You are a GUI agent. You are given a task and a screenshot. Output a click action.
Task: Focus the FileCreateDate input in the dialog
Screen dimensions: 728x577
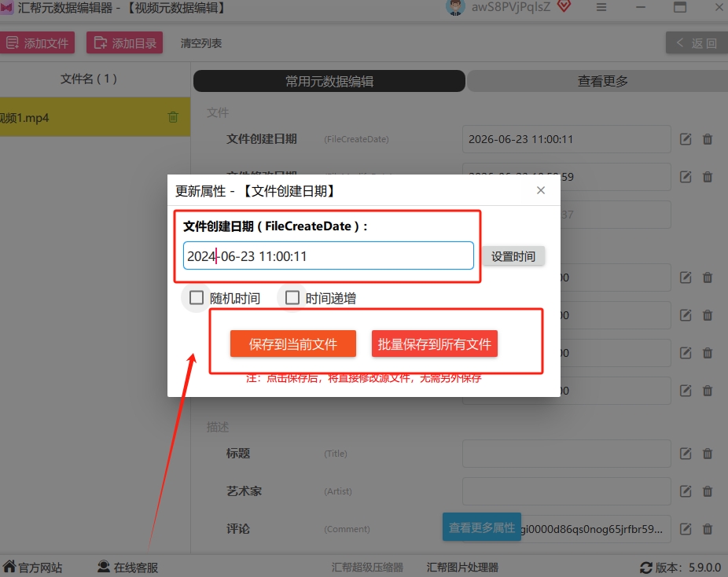click(x=329, y=255)
